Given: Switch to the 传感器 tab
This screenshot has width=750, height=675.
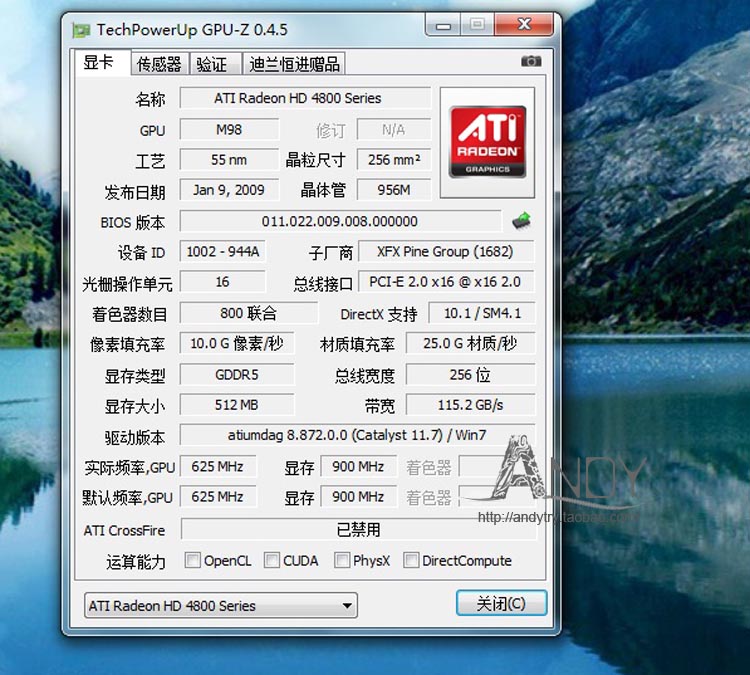Looking at the screenshot, I should (x=159, y=64).
